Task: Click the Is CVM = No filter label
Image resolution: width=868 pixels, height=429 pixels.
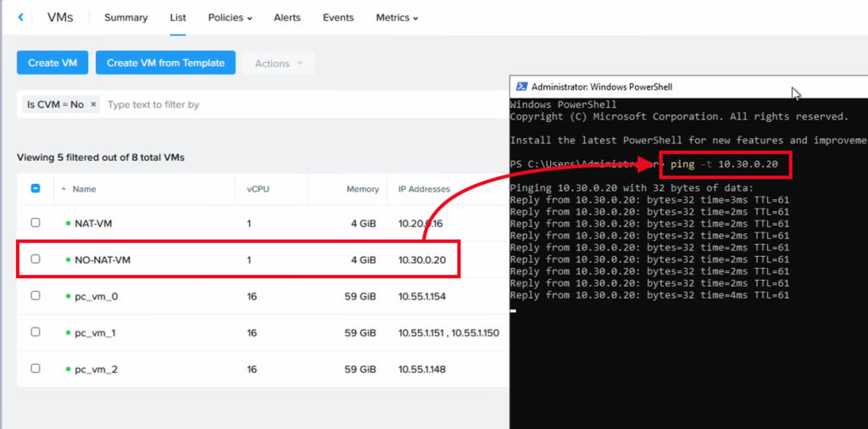Action: coord(55,104)
